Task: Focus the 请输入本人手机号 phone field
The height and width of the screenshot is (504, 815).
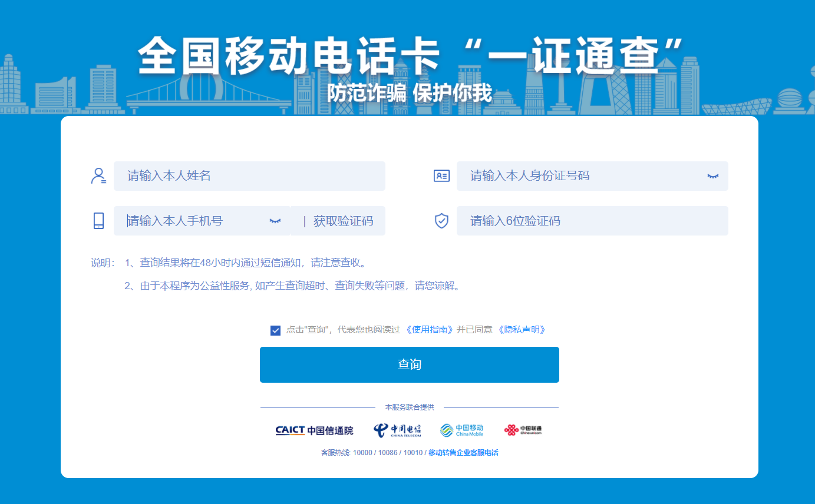Action: click(x=194, y=221)
